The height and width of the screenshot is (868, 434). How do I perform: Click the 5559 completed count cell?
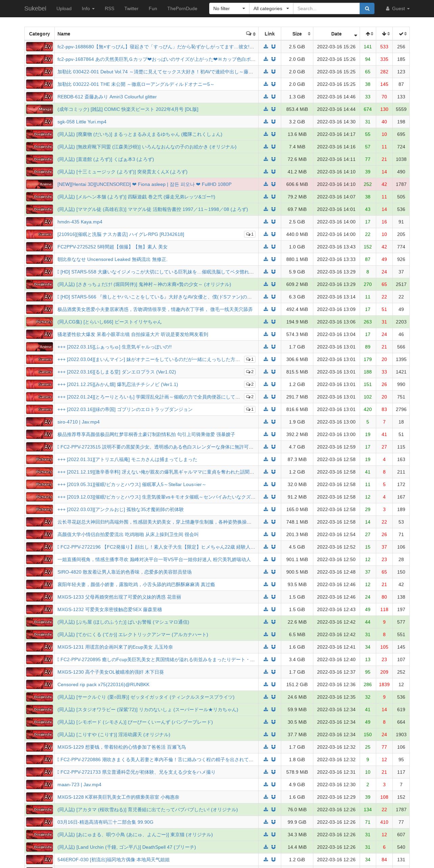click(x=401, y=109)
